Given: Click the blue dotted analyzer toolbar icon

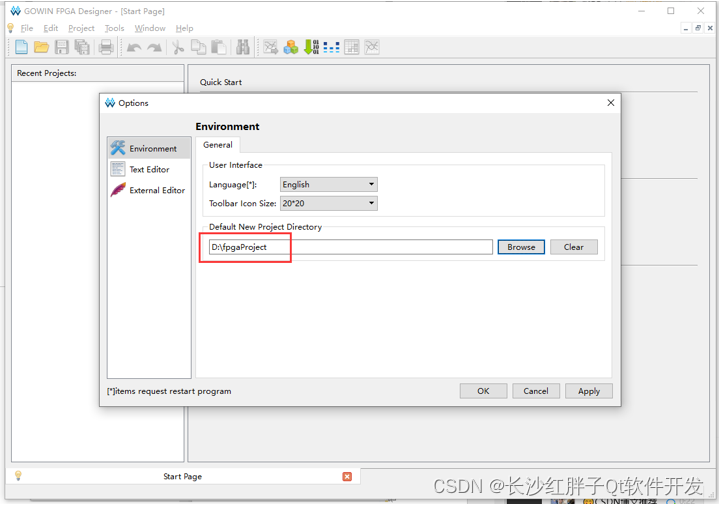Looking at the screenshot, I should (332, 47).
